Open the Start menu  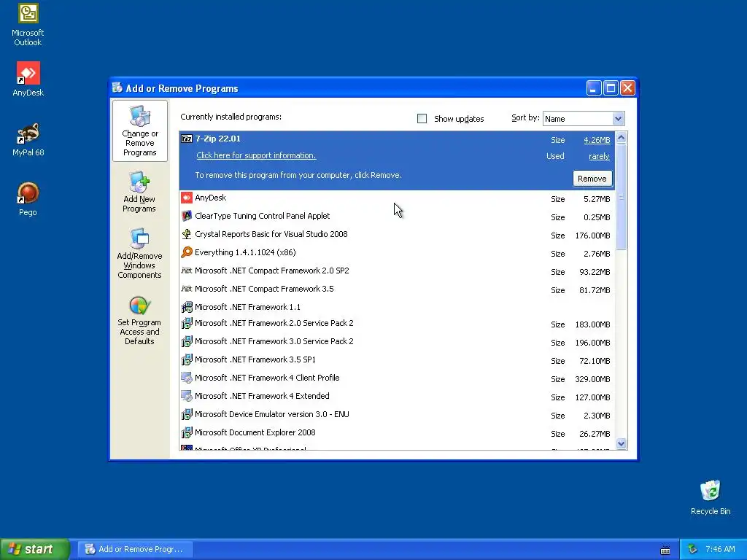coord(35,549)
